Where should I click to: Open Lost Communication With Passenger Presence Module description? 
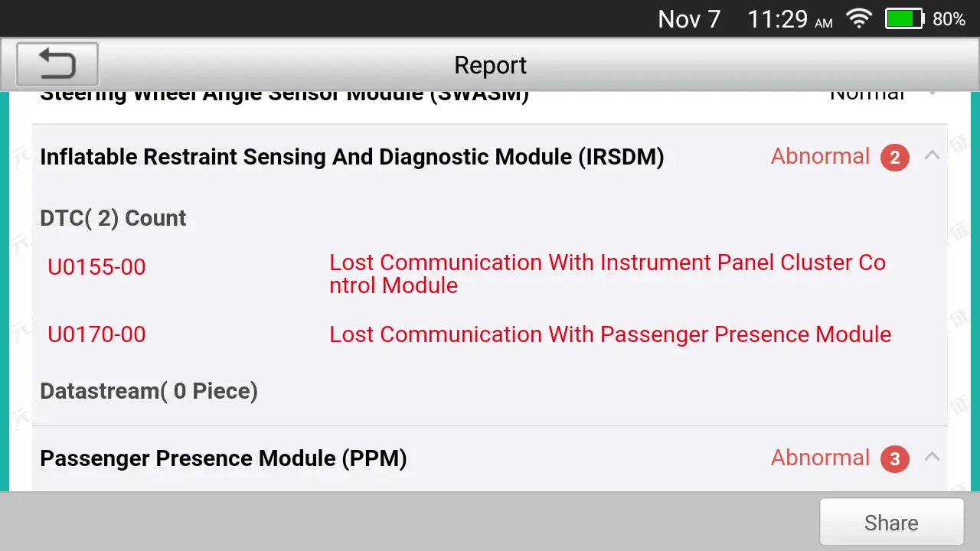tap(610, 334)
